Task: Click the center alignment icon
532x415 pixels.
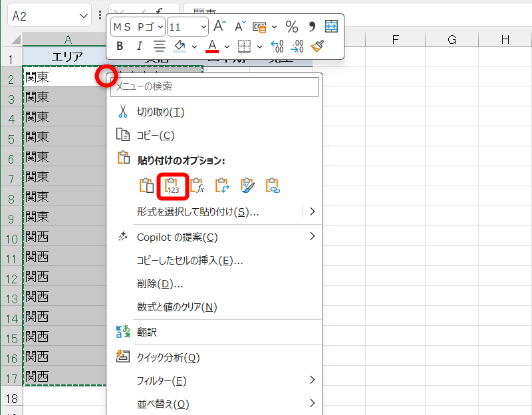Action: tap(159, 46)
